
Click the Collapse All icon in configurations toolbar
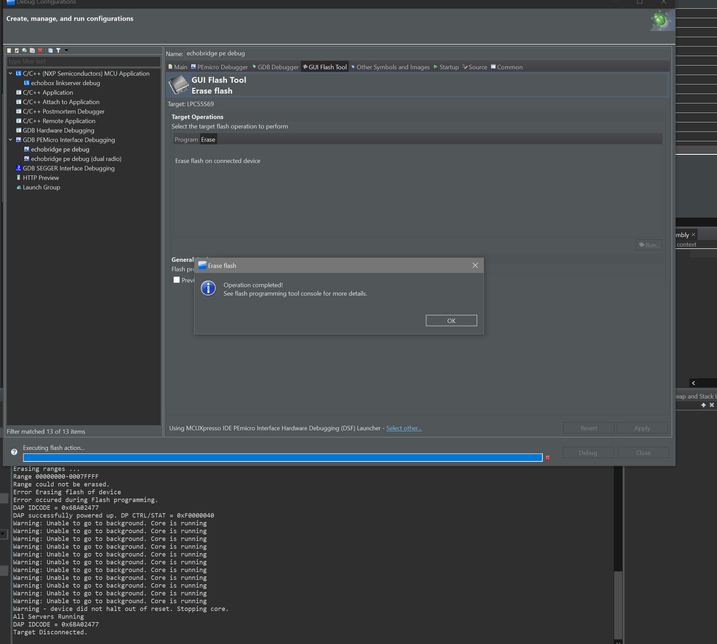point(51,50)
